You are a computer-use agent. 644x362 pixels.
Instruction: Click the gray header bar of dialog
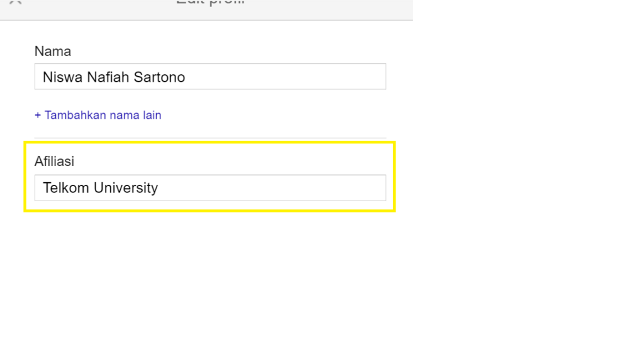click(314, 9)
